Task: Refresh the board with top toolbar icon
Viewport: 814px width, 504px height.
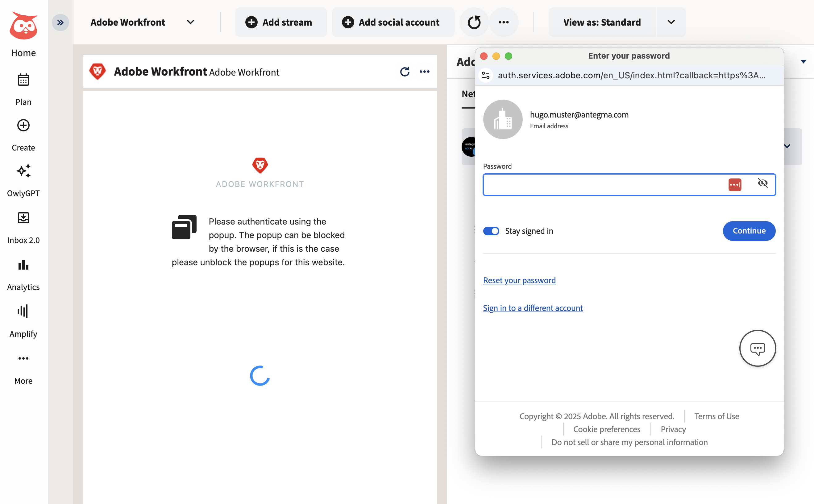Action: tap(474, 22)
